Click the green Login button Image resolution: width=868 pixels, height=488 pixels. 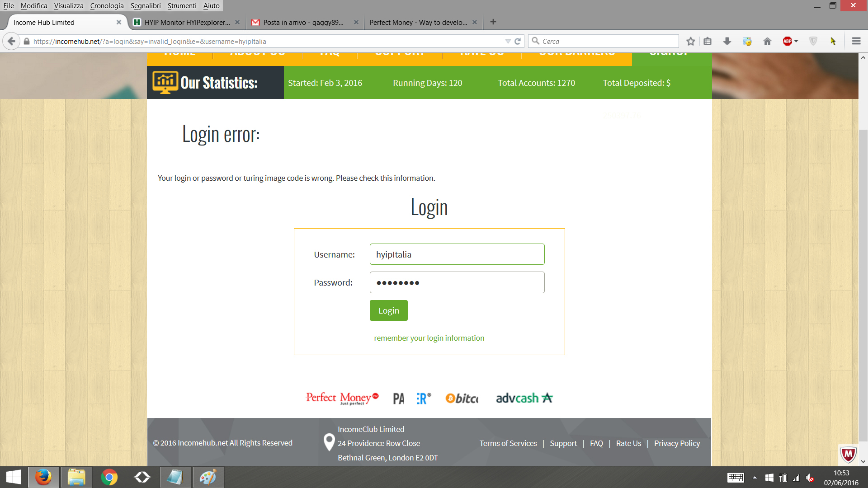pos(388,310)
